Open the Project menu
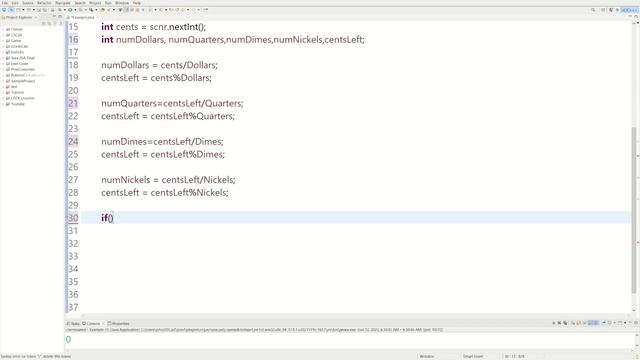Image resolution: width=640 pixels, height=360 pixels. [95, 3]
